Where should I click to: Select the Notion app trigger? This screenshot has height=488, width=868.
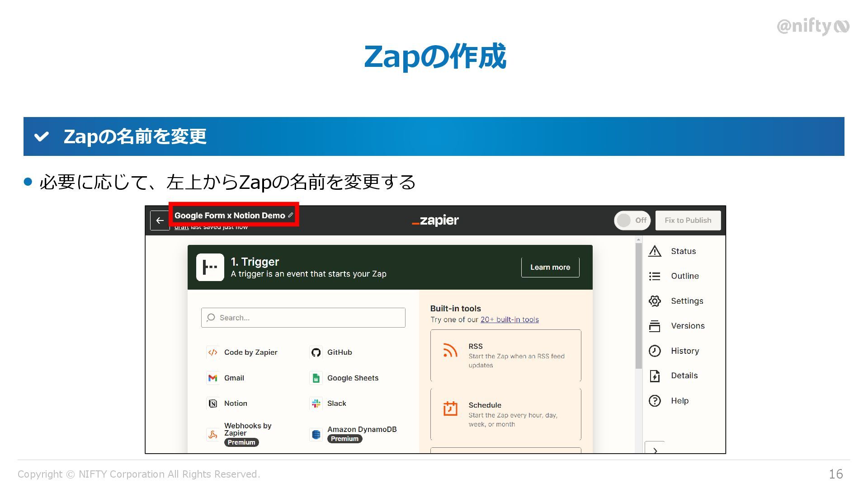(x=235, y=404)
